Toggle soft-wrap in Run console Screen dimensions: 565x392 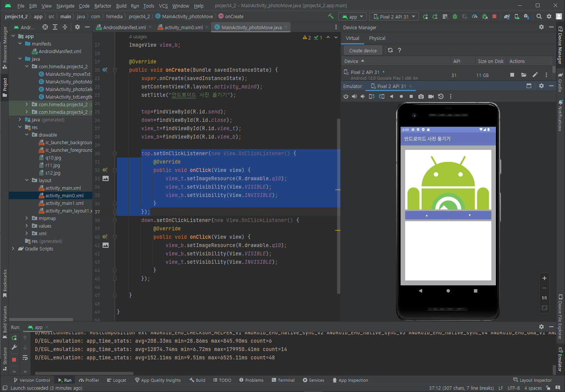(x=25, y=357)
